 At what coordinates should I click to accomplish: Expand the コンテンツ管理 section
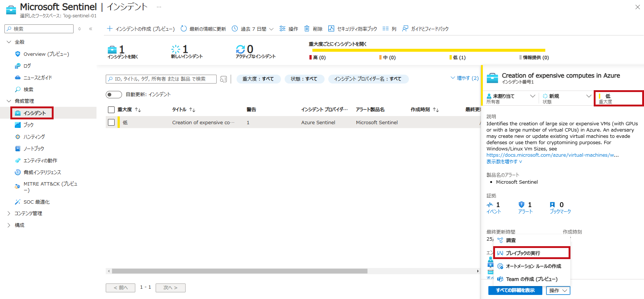tap(9, 213)
